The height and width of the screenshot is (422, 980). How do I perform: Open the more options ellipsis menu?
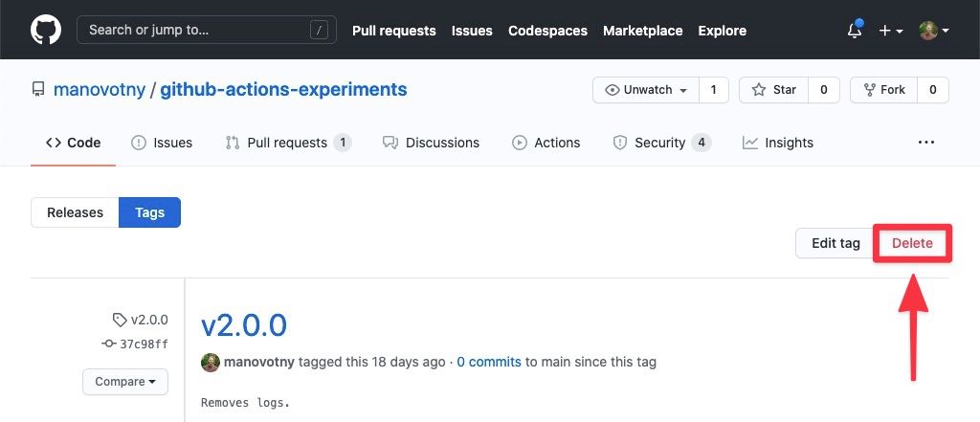[925, 143]
